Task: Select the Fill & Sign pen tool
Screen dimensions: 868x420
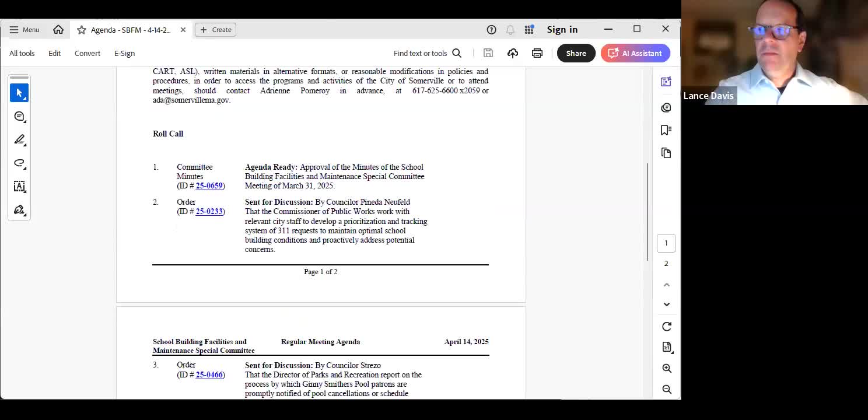Action: 19,209
